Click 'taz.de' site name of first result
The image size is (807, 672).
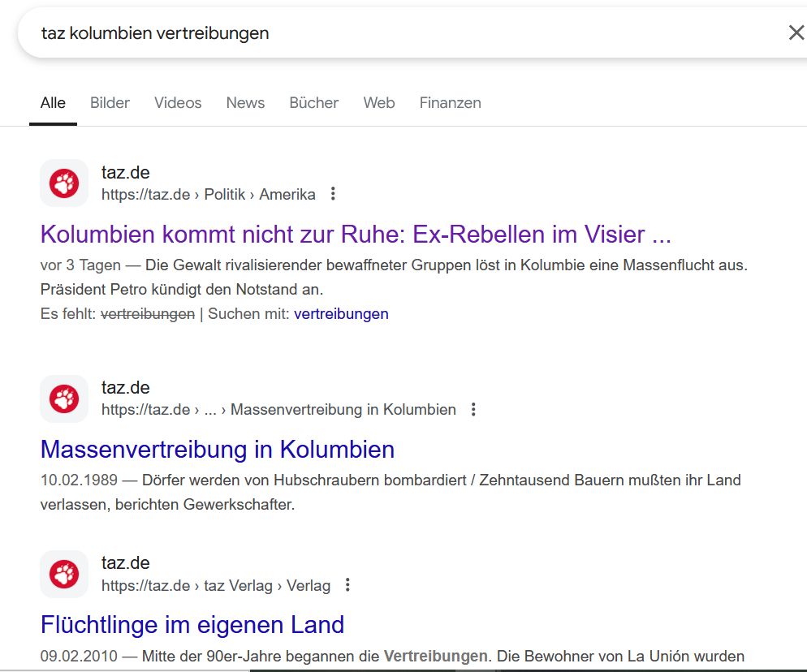point(126,172)
